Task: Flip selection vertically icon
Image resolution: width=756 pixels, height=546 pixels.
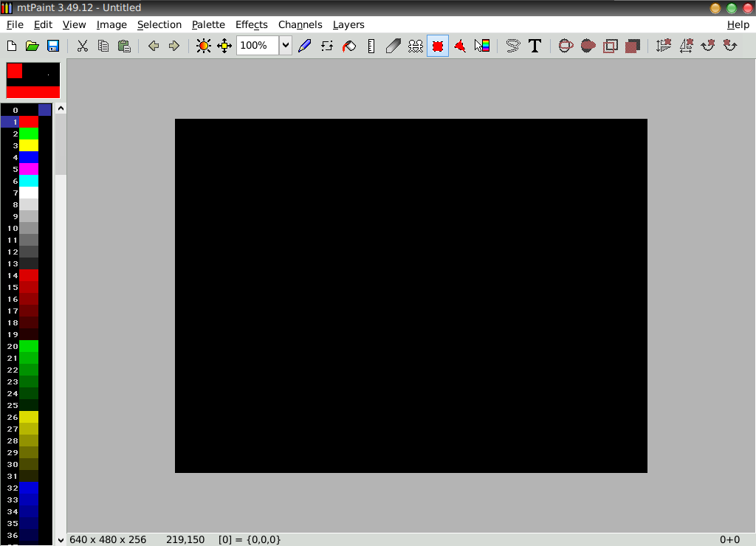Action: (664, 46)
